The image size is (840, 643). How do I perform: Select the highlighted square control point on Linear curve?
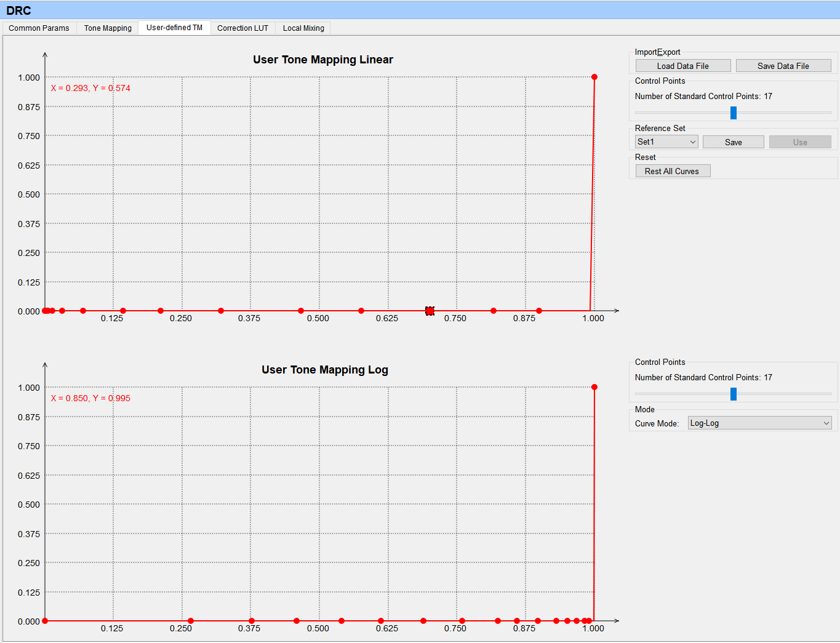[x=430, y=311]
